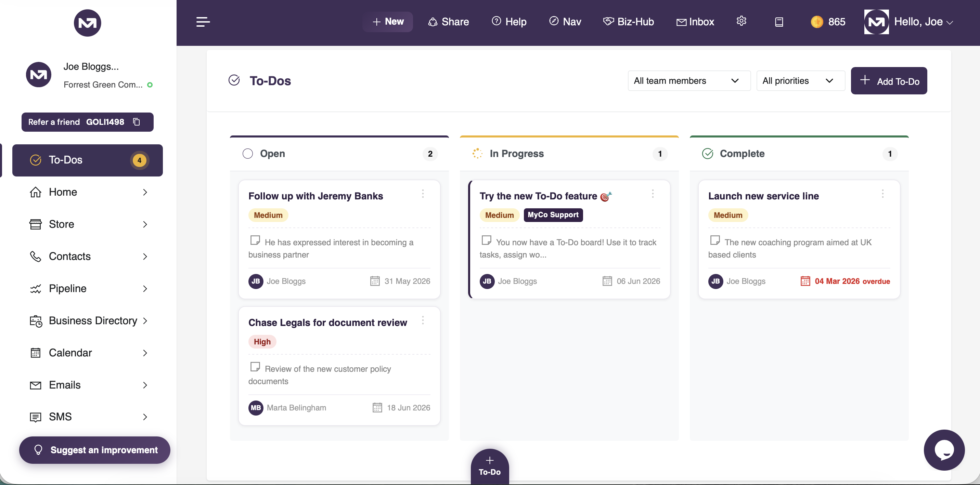Open Pipeline in the sidebar

pyautogui.click(x=88, y=288)
